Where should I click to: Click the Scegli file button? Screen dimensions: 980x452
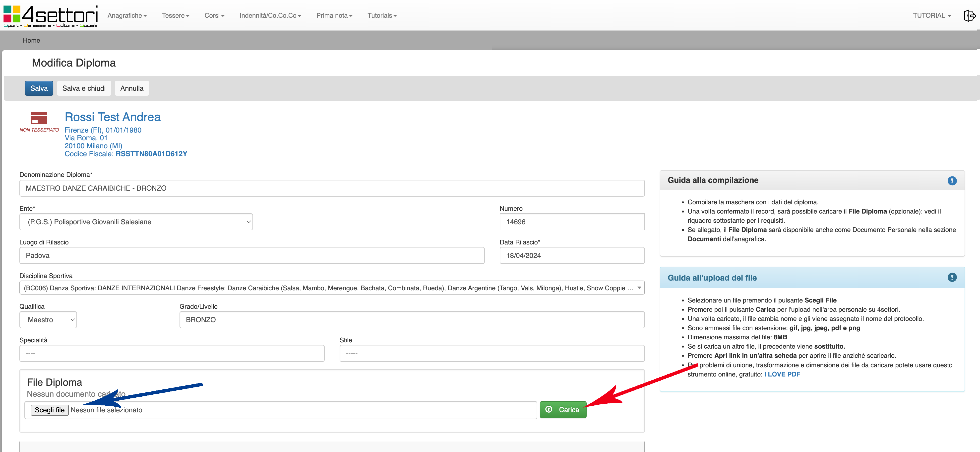50,410
